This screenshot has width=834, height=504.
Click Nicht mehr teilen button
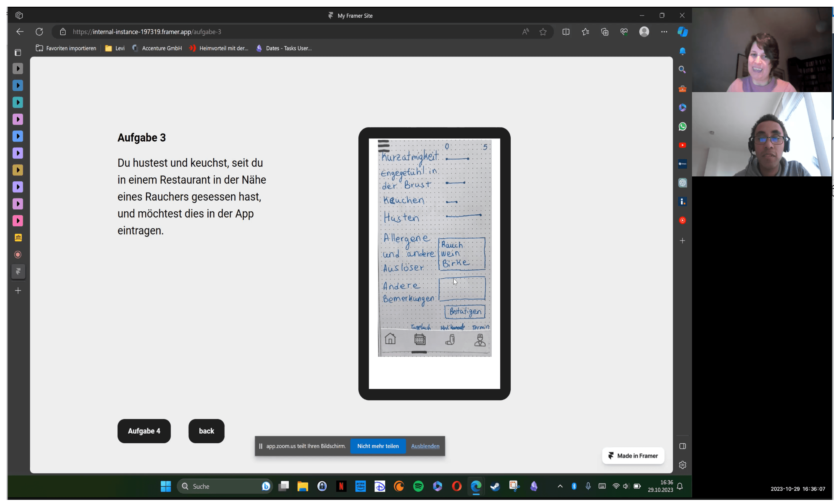[378, 446]
